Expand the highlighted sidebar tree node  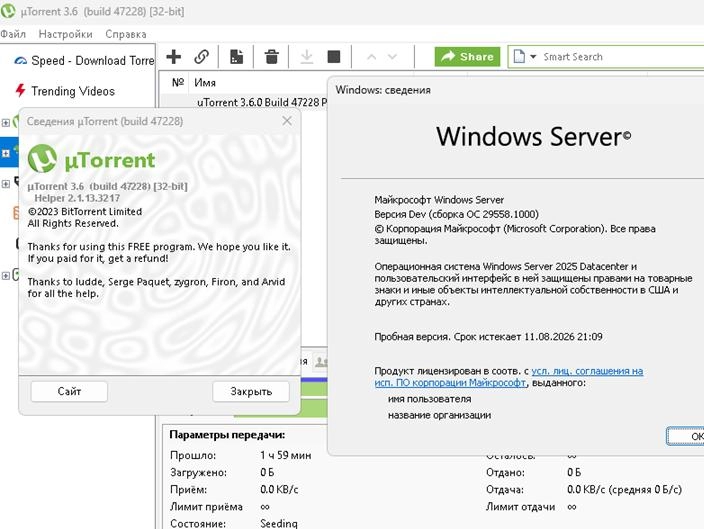(5, 153)
